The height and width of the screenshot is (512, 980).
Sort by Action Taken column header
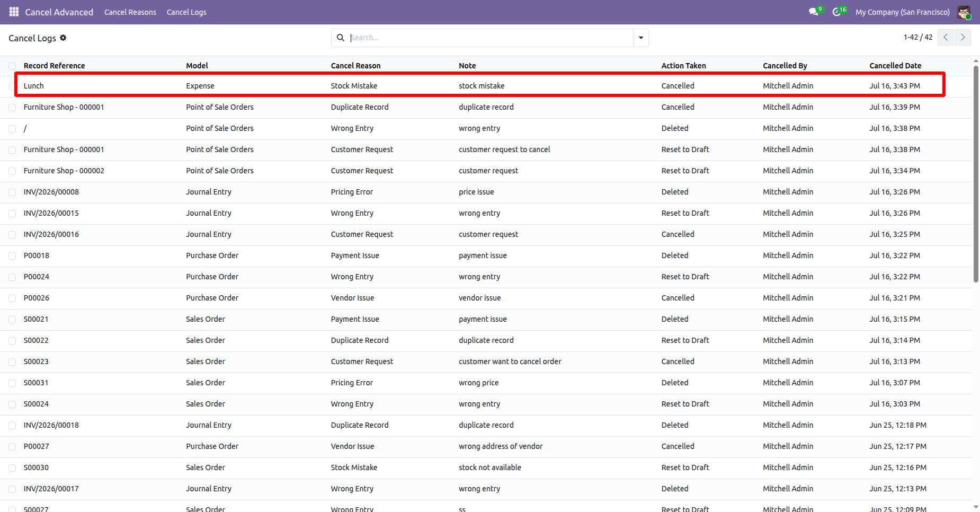tap(683, 66)
